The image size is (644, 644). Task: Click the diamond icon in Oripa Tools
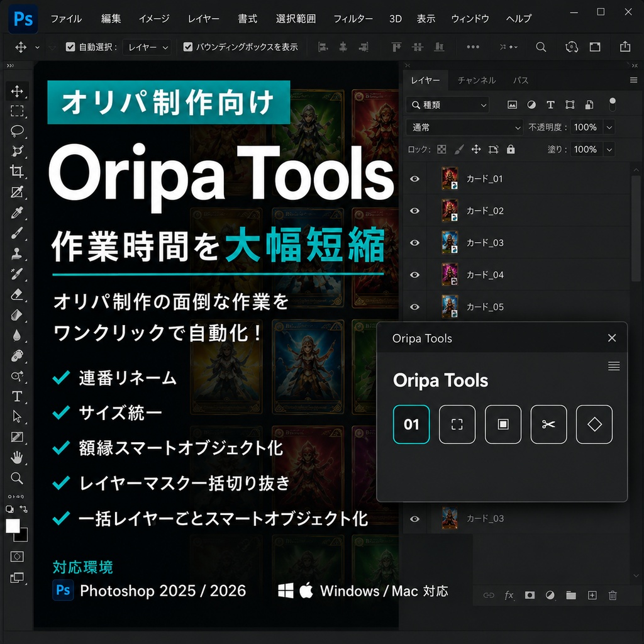coord(594,425)
